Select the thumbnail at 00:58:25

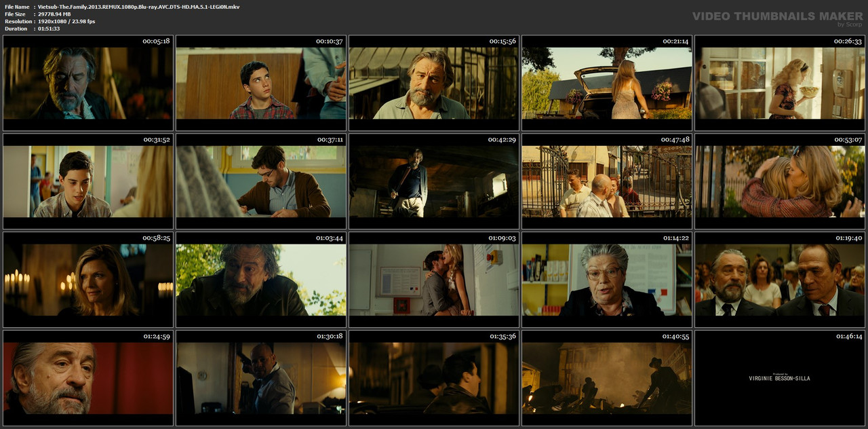[88, 280]
